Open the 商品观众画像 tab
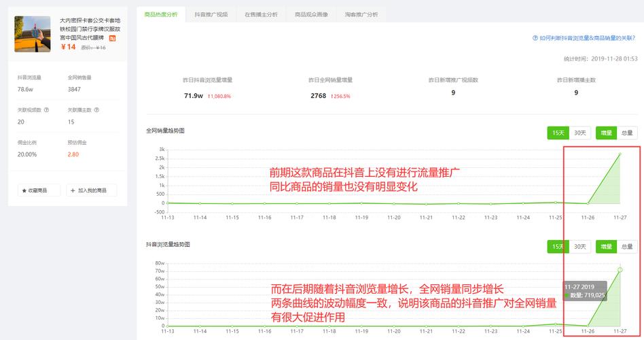644x340 pixels. click(x=311, y=14)
